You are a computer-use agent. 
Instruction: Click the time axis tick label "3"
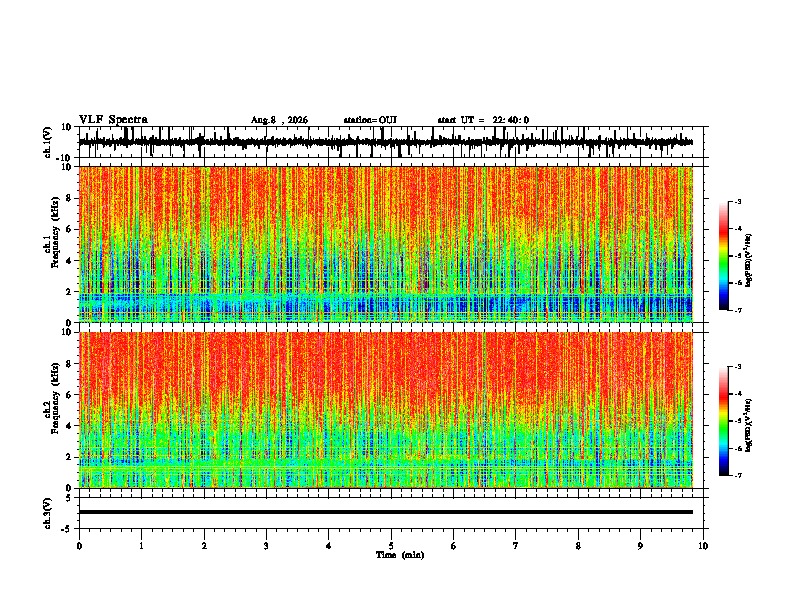click(x=266, y=546)
